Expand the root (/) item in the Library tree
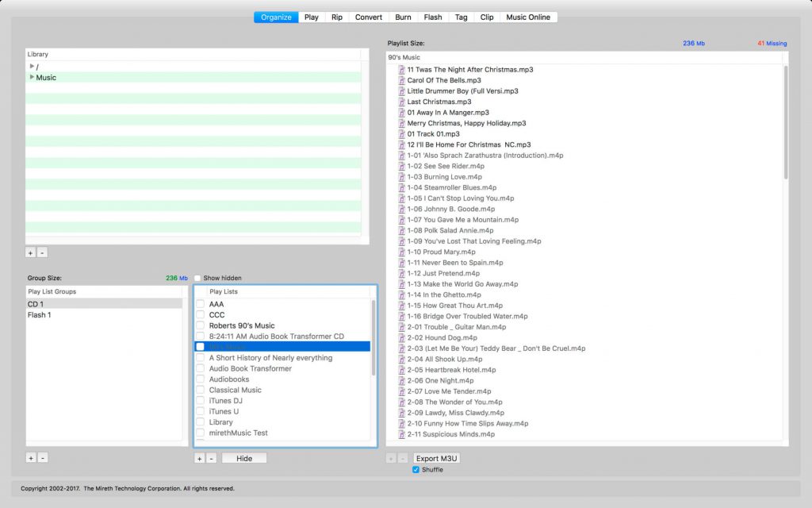This screenshot has width=812, height=508. click(30, 67)
